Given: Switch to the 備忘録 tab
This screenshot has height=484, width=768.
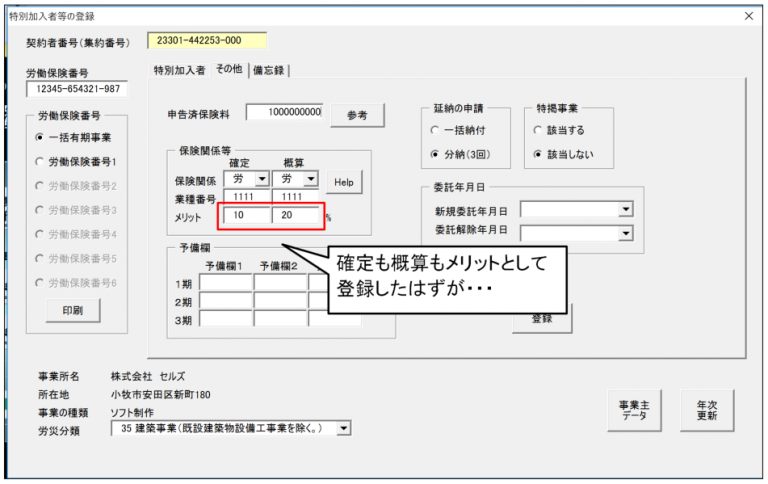Looking at the screenshot, I should [269, 71].
